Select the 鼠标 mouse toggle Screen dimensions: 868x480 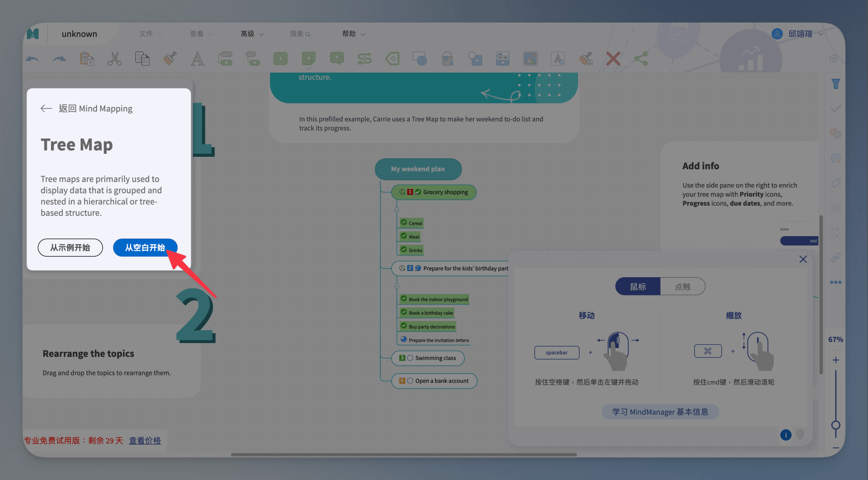click(638, 287)
